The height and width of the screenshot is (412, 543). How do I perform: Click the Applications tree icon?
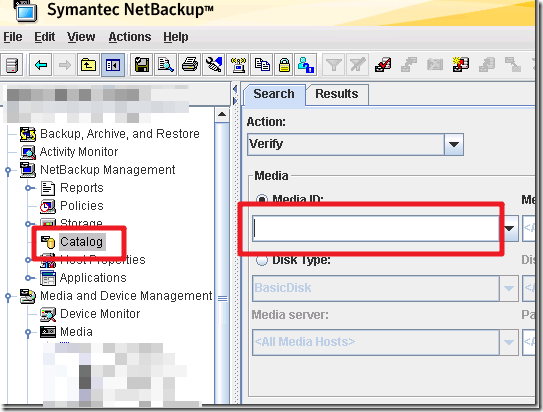(x=48, y=278)
